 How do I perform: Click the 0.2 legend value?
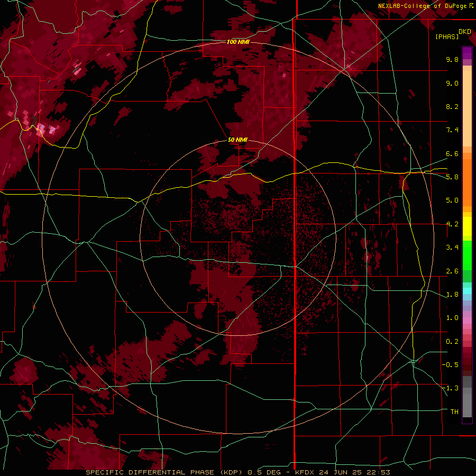(x=452, y=342)
